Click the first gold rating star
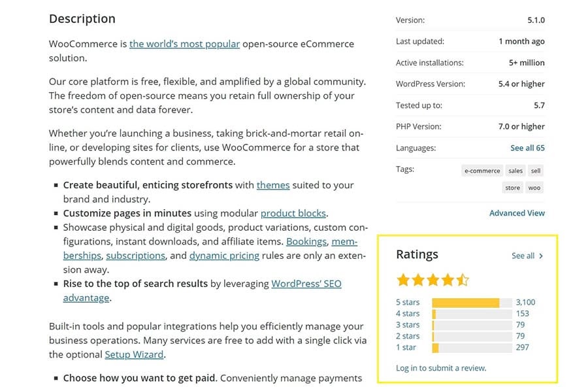 click(403, 280)
